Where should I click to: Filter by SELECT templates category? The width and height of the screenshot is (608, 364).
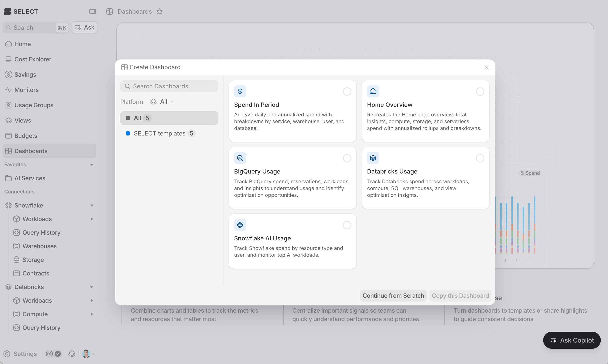tap(169, 133)
